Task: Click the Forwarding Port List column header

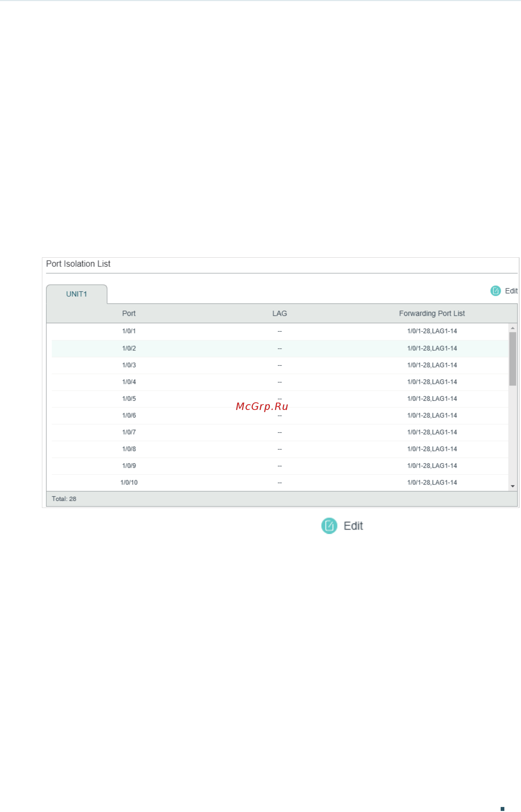Action: click(432, 314)
